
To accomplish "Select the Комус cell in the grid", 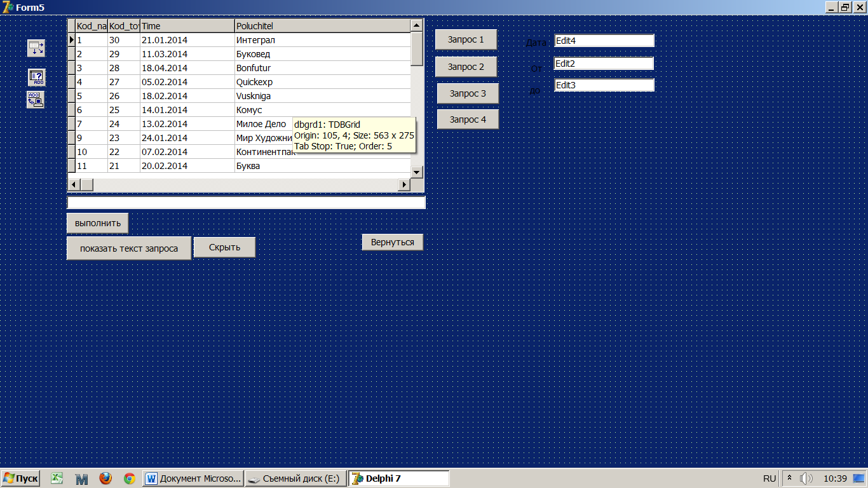I will (323, 110).
